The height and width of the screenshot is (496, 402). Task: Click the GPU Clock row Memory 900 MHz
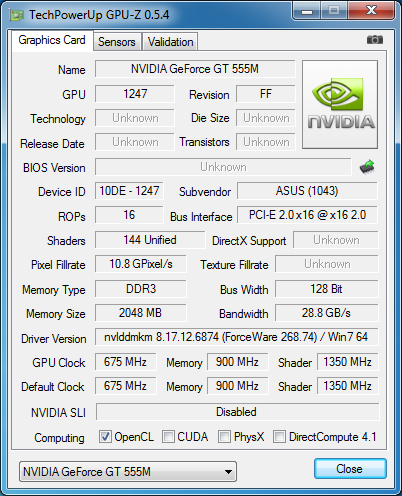237,362
